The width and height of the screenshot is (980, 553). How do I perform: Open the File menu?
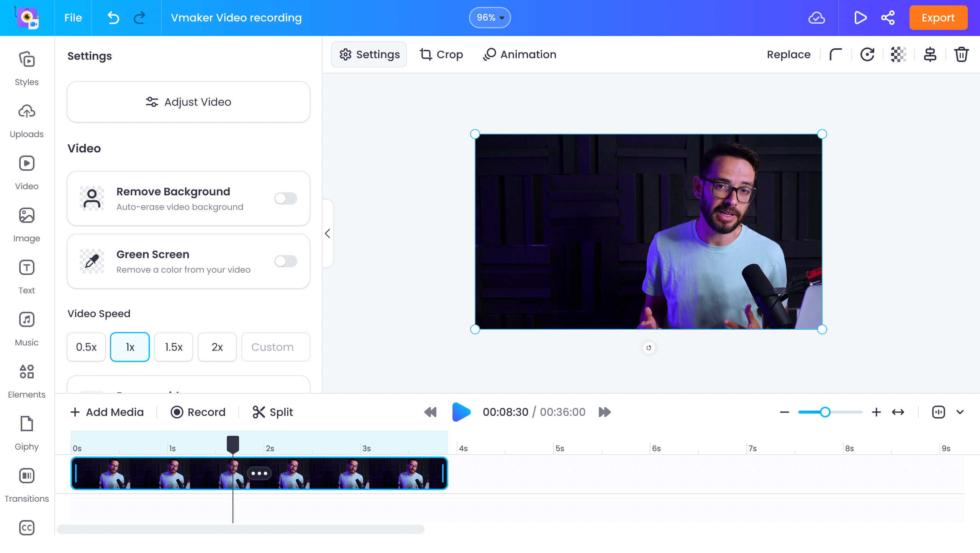point(73,18)
